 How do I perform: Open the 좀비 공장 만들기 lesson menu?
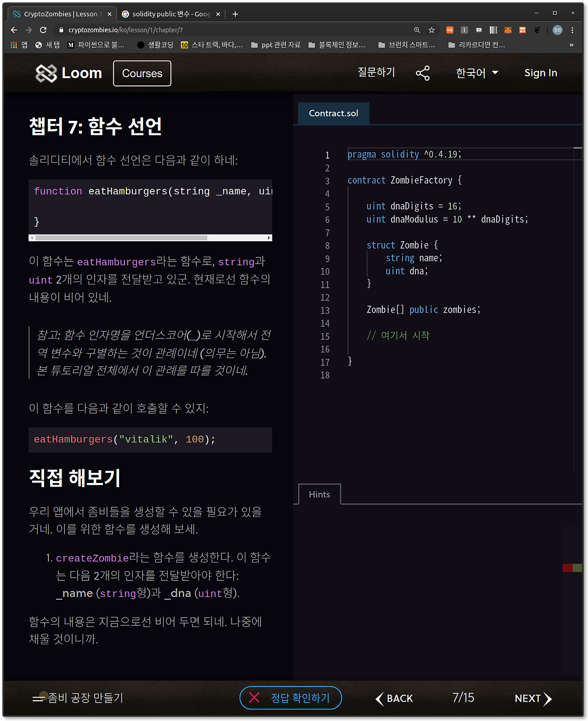pyautogui.click(x=78, y=698)
